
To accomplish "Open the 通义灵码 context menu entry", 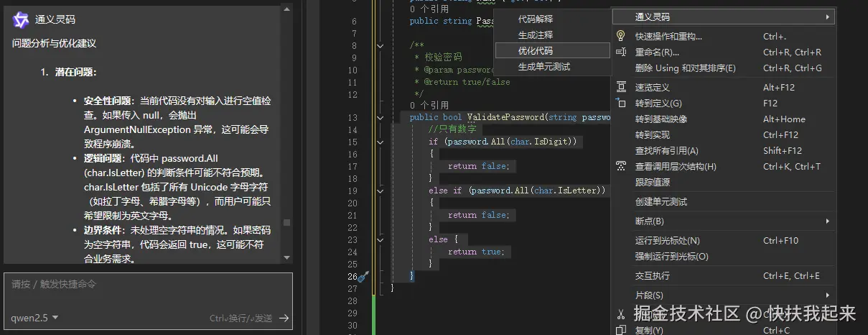I will pos(724,17).
